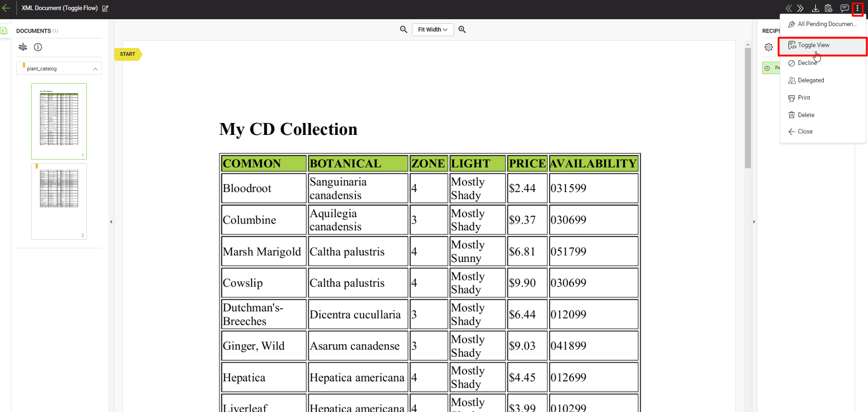Click the green back arrow icon

pos(6,8)
